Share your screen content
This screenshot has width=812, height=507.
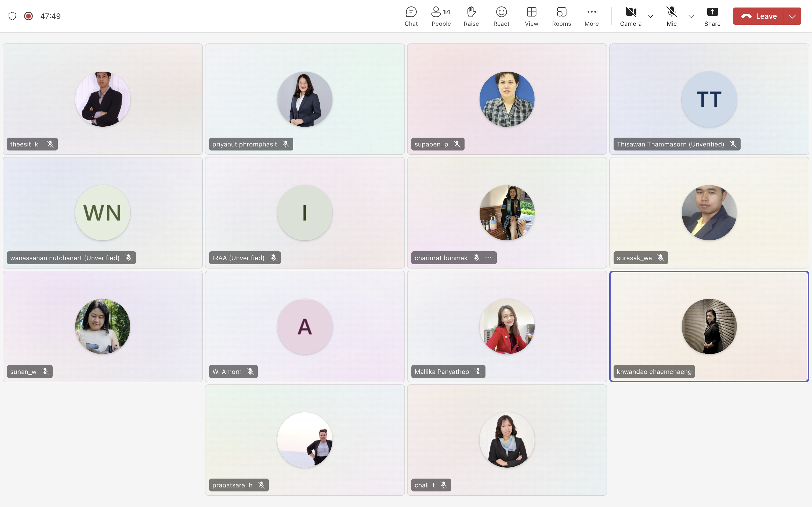[712, 16]
